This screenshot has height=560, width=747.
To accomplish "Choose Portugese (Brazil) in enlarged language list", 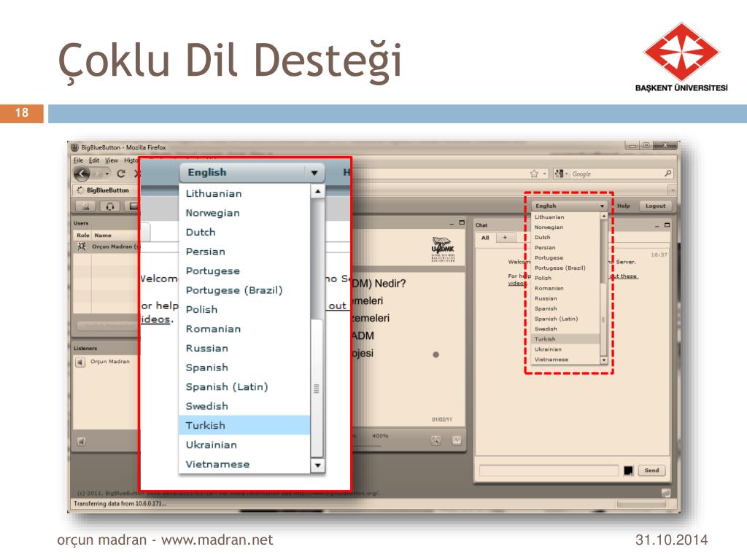I will point(244,290).
